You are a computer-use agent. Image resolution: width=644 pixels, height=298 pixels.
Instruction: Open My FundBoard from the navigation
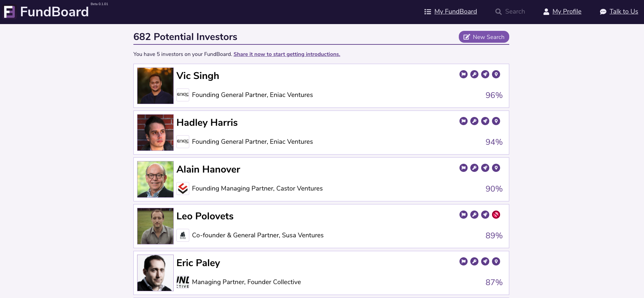(x=455, y=12)
